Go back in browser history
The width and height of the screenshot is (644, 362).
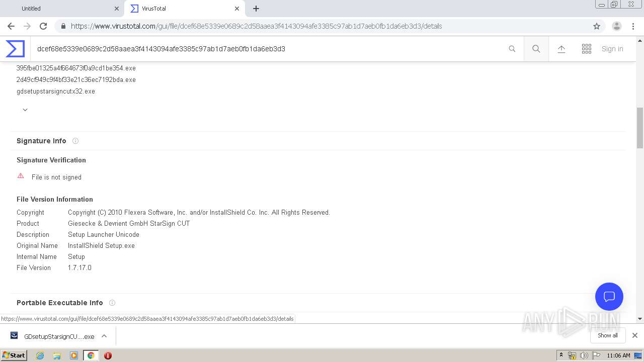(x=11, y=26)
